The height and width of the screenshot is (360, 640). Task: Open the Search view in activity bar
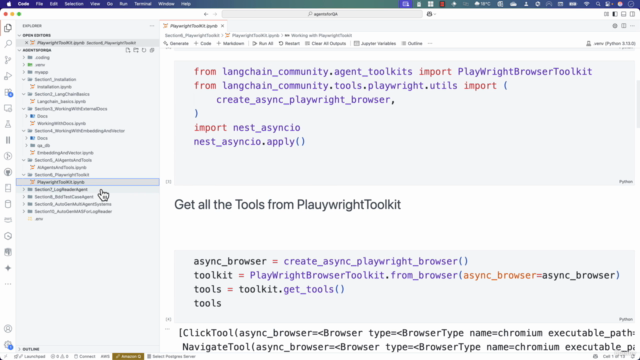click(x=8, y=44)
